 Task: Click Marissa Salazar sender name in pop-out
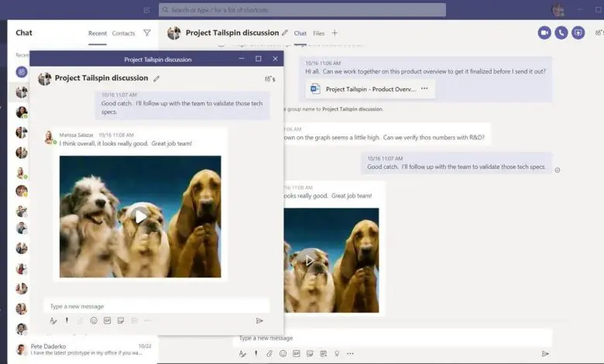pos(76,135)
